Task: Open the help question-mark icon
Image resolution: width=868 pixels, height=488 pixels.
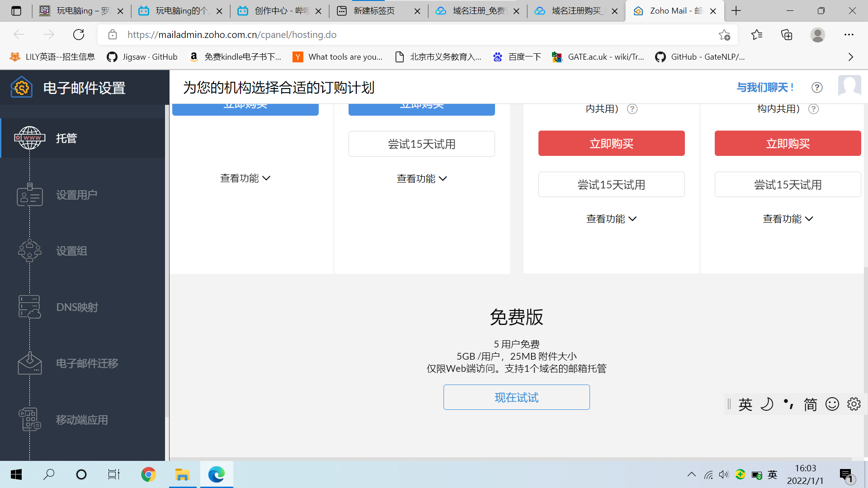Action: tap(816, 87)
